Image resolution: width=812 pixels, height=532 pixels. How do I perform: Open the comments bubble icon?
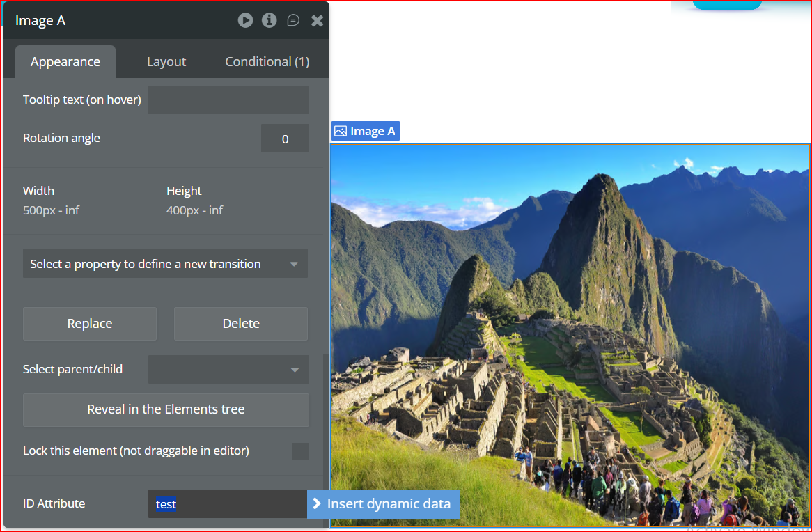coord(293,20)
